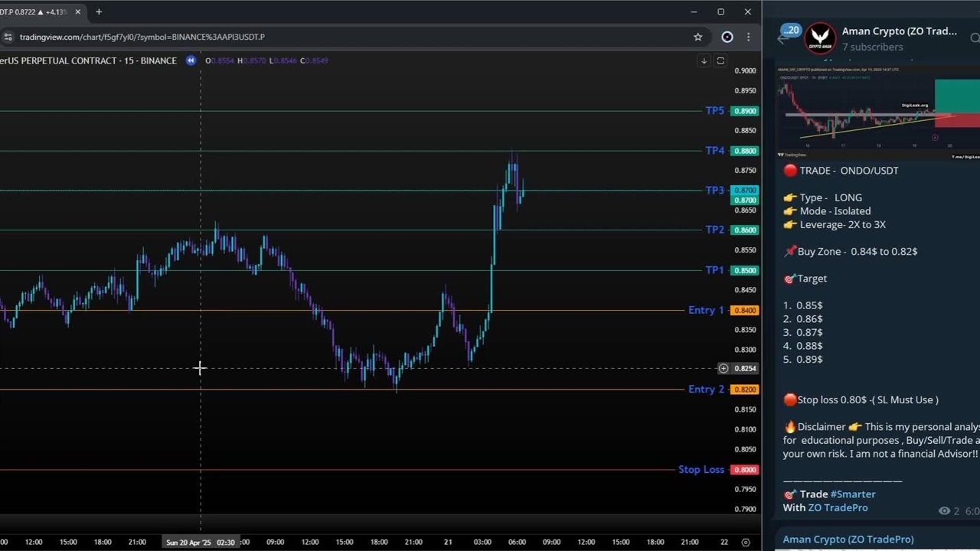Click the TP5 0.8900 price label
Viewport: 980px width, 551px height.
[745, 111]
